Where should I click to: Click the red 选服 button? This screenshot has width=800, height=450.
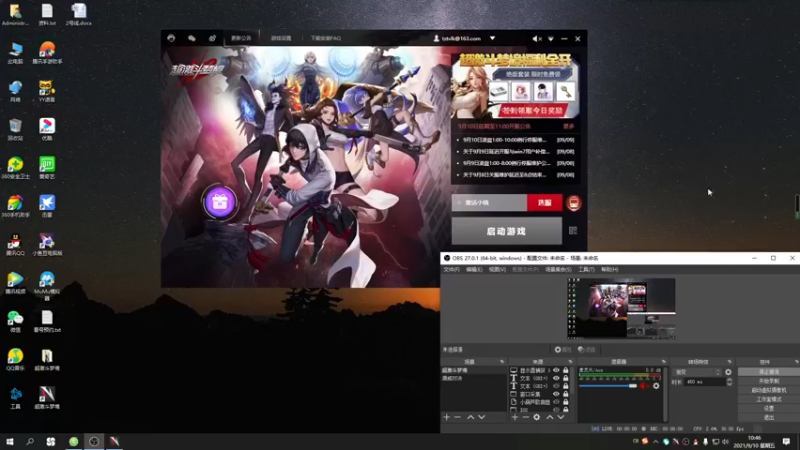pos(544,203)
